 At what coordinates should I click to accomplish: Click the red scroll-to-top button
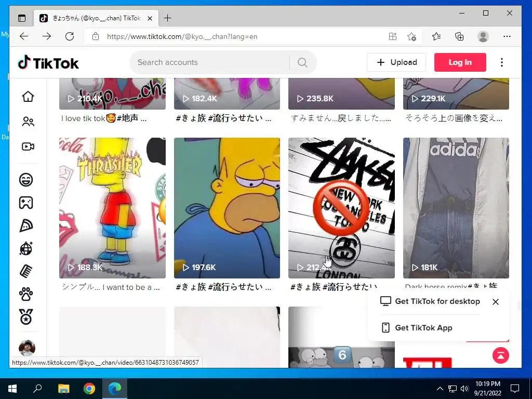tap(500, 355)
